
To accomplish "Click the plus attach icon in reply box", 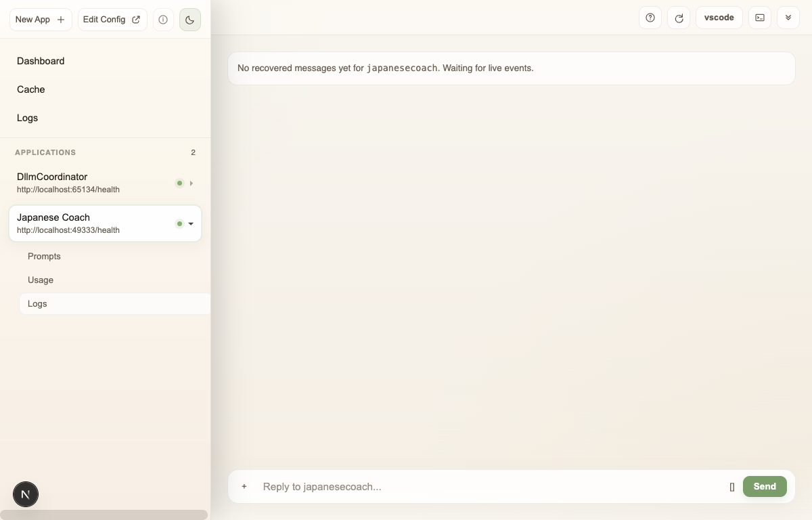I will [244, 486].
